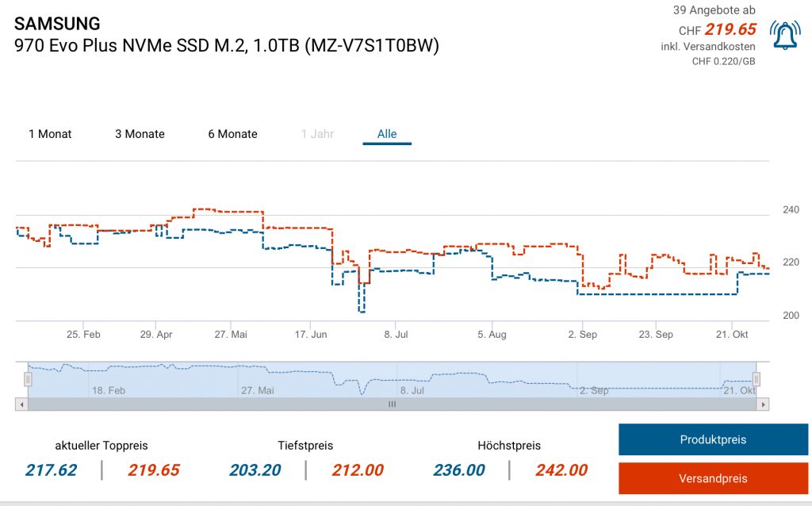This screenshot has width=812, height=506.
Task: Select the Alle time range tab
Action: 387,134
